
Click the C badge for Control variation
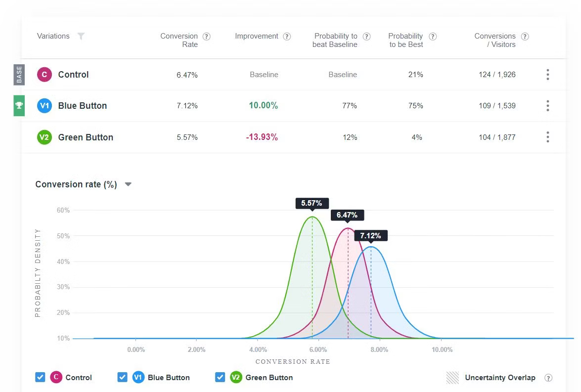coord(45,74)
